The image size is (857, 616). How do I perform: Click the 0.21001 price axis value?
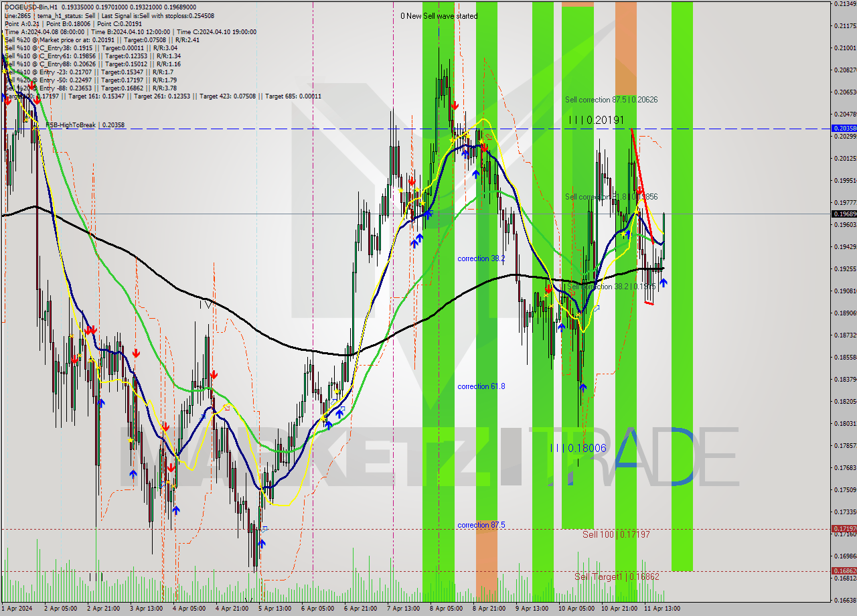(x=845, y=48)
